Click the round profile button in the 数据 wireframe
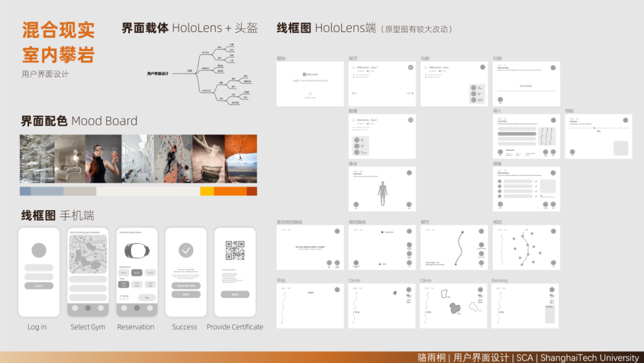Image resolution: width=644 pixels, height=363 pixels. (410, 120)
